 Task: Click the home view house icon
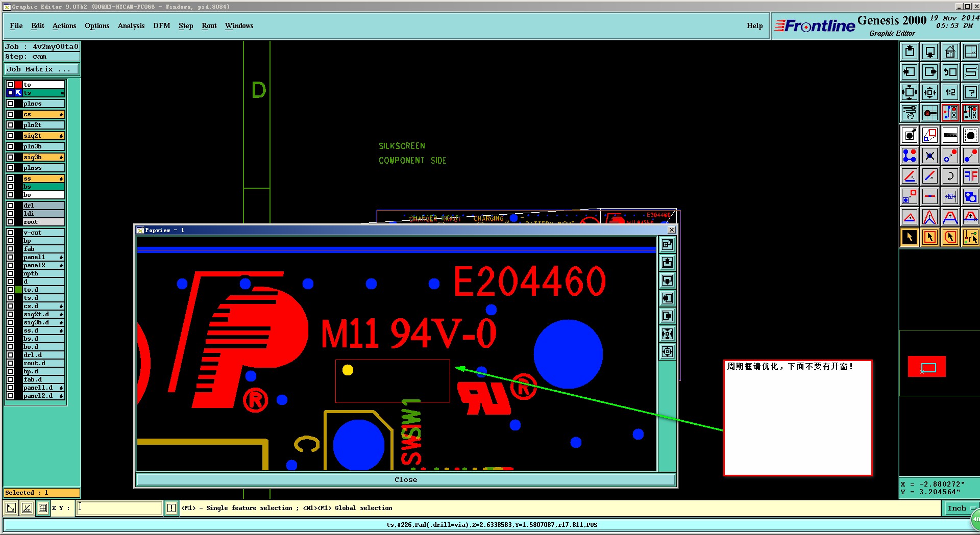pyautogui.click(x=950, y=52)
